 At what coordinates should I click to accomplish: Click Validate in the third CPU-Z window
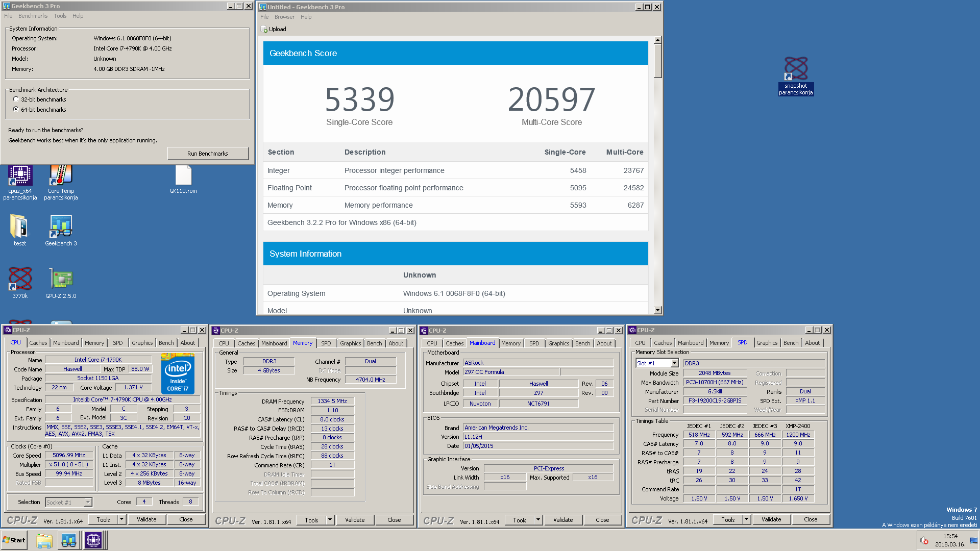[x=563, y=520]
